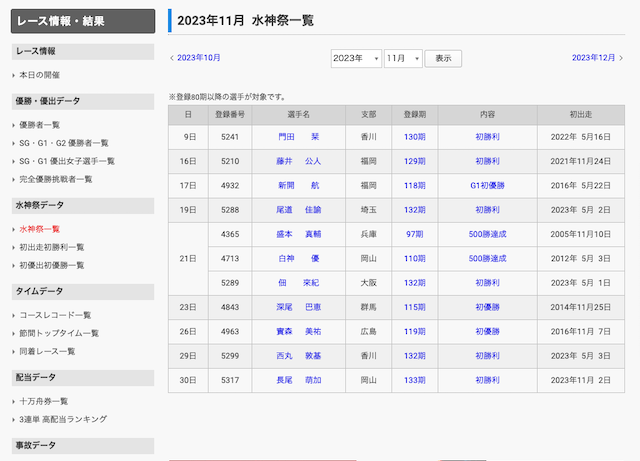Open racer 西丸 敦基 profile

coord(298,356)
